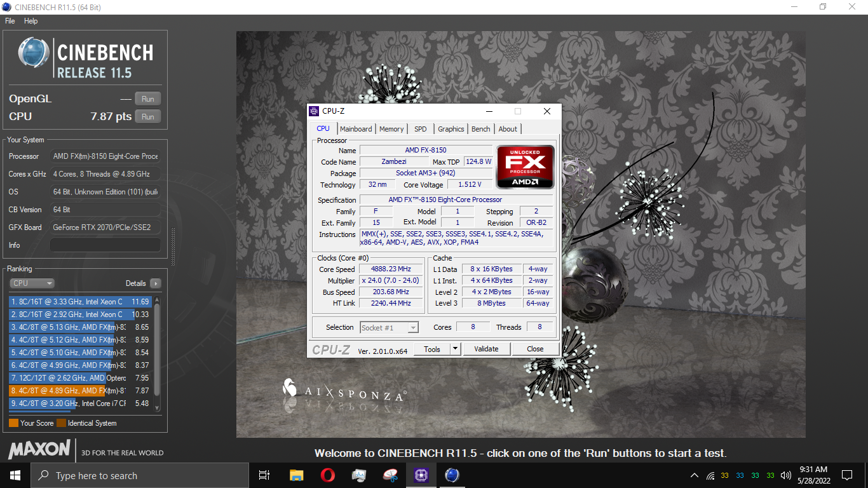
Task: Click the GFX Board GeForce RTX 2070 field
Action: click(105, 227)
